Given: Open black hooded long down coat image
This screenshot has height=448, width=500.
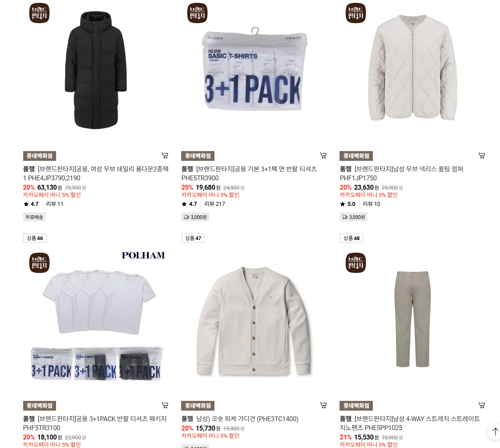Looking at the screenshot, I should (x=96, y=70).
